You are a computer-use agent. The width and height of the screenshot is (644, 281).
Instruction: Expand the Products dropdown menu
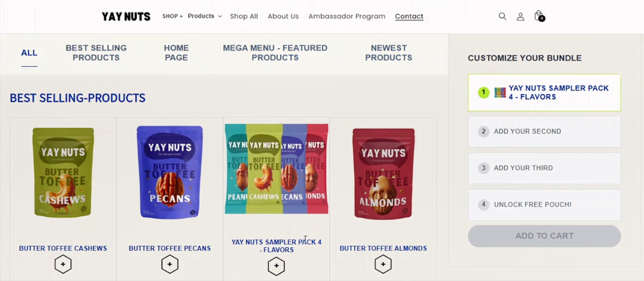click(205, 16)
